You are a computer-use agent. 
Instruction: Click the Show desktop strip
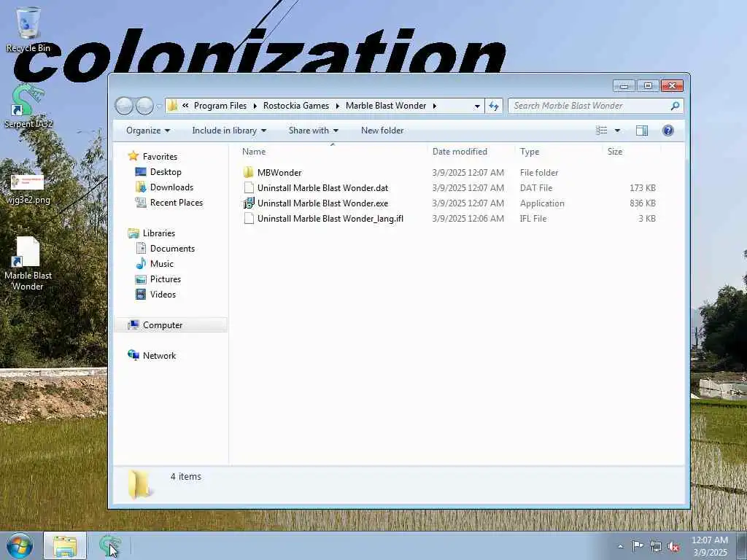point(741,545)
